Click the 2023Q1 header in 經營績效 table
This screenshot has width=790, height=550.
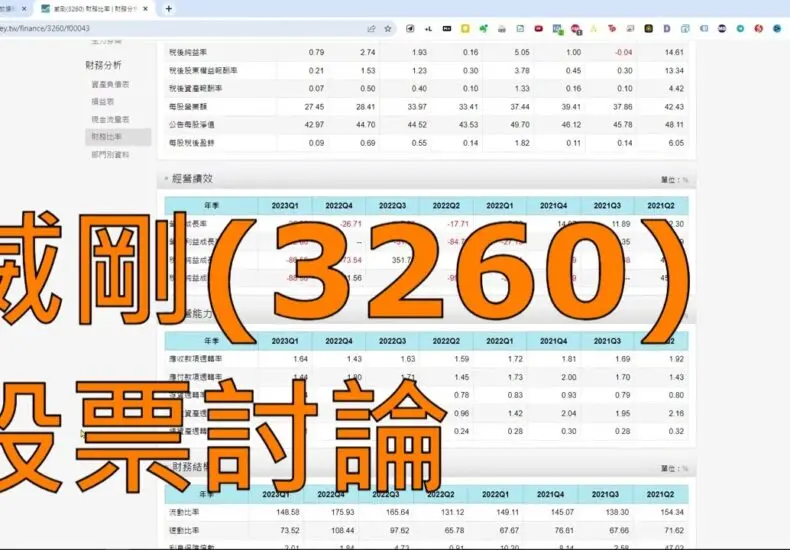285,205
